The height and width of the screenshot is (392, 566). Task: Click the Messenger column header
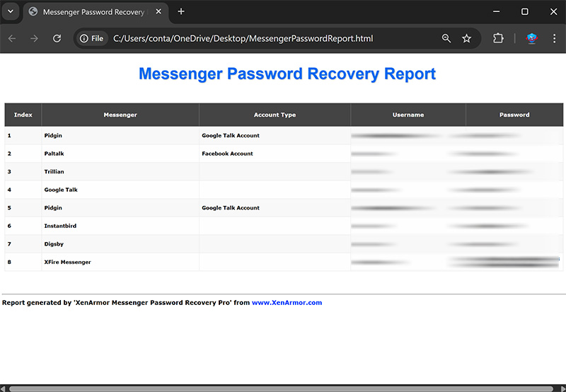[120, 115]
